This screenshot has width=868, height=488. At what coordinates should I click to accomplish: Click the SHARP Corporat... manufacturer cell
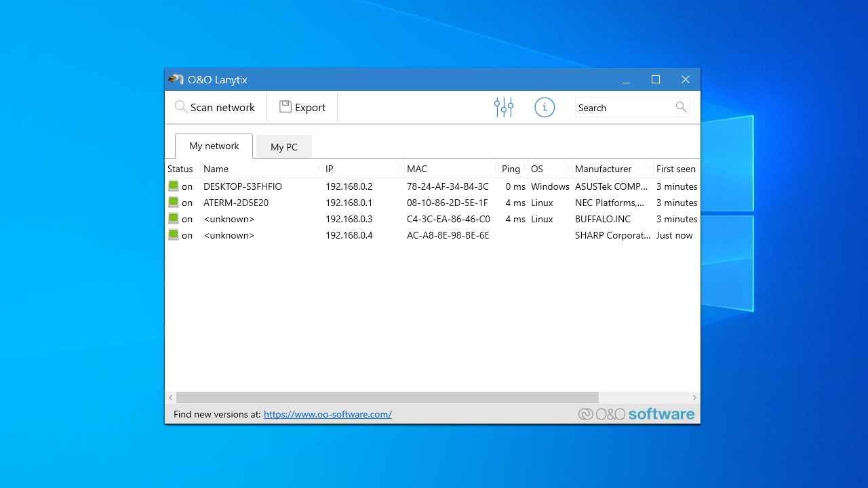612,235
